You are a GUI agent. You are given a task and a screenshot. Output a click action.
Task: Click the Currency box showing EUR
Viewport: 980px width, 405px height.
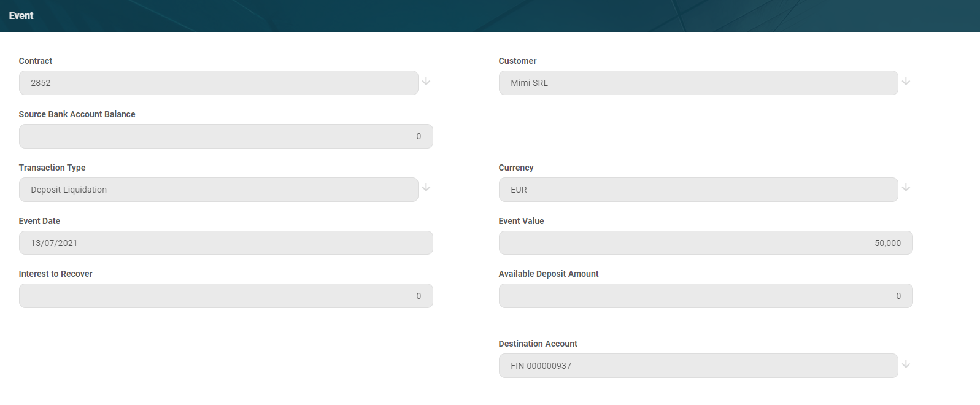pos(698,190)
